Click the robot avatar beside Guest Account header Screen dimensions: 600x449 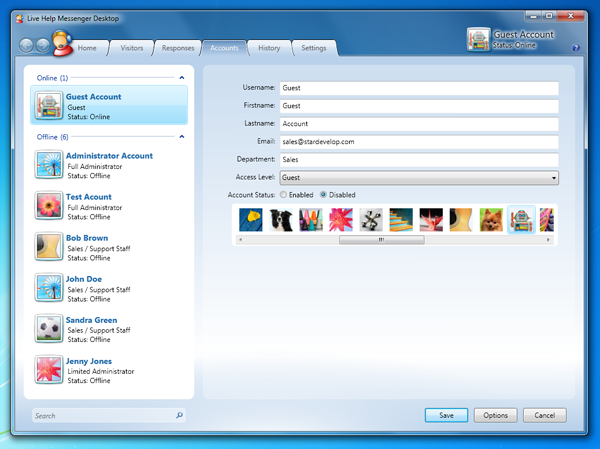tap(478, 39)
